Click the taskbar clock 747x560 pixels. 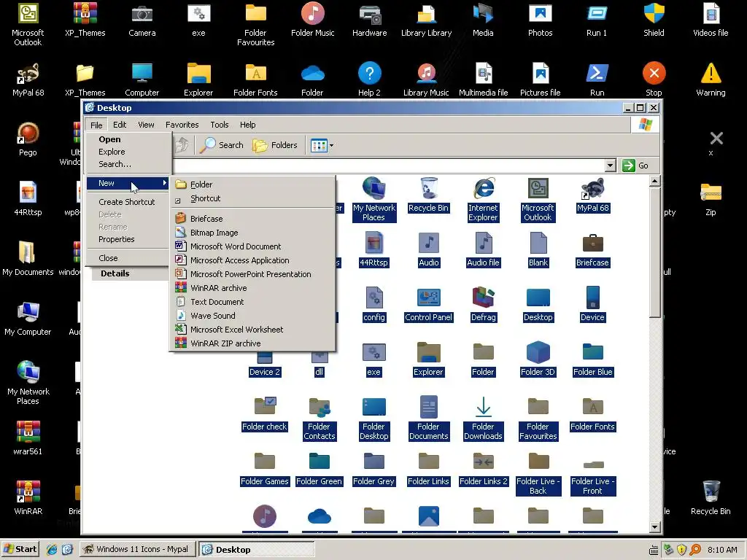722,550
